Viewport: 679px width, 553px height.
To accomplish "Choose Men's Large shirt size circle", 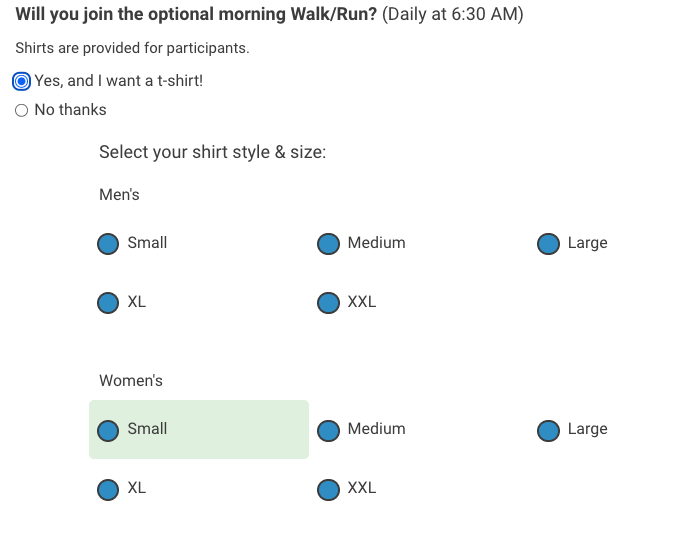I will 548,244.
